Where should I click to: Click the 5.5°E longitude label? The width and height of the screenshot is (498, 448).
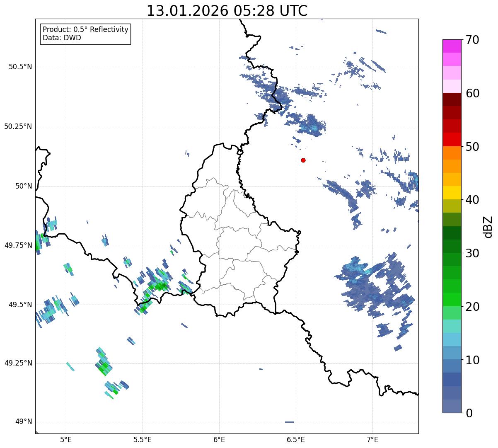point(143,439)
